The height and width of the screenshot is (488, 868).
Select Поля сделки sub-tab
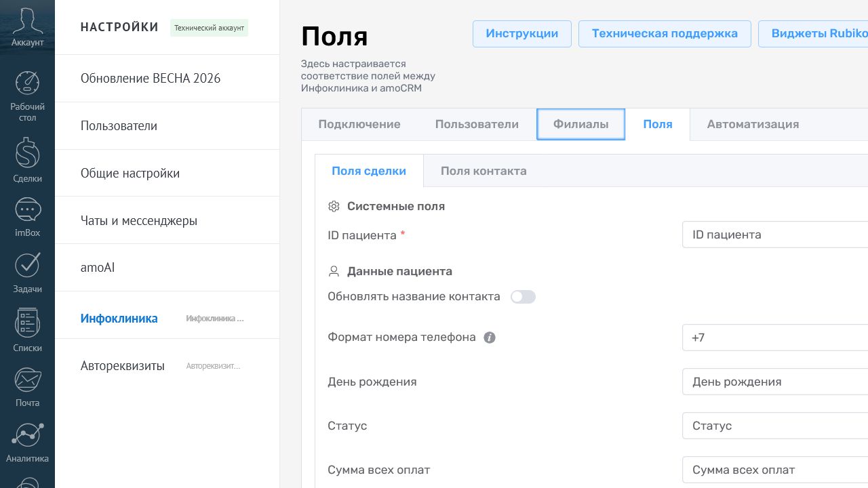(369, 171)
